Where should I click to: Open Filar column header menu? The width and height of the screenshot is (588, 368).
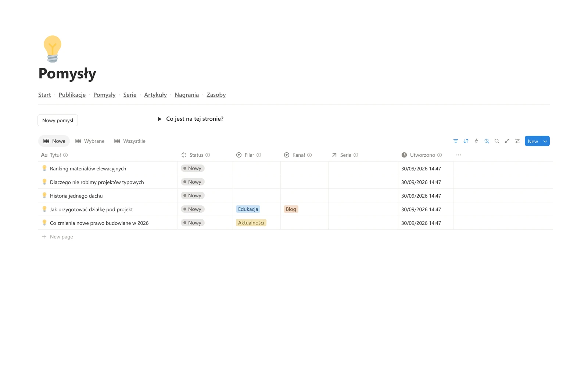click(249, 155)
